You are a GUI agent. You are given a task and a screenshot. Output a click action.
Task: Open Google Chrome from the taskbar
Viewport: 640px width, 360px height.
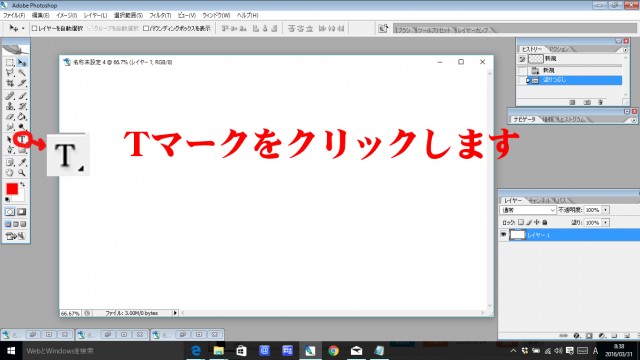[x=333, y=351]
